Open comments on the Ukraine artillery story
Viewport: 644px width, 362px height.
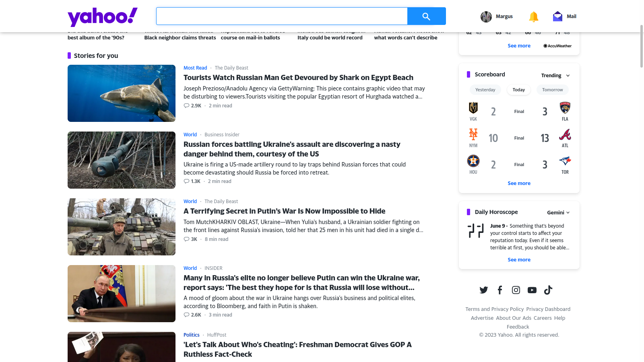(192, 181)
